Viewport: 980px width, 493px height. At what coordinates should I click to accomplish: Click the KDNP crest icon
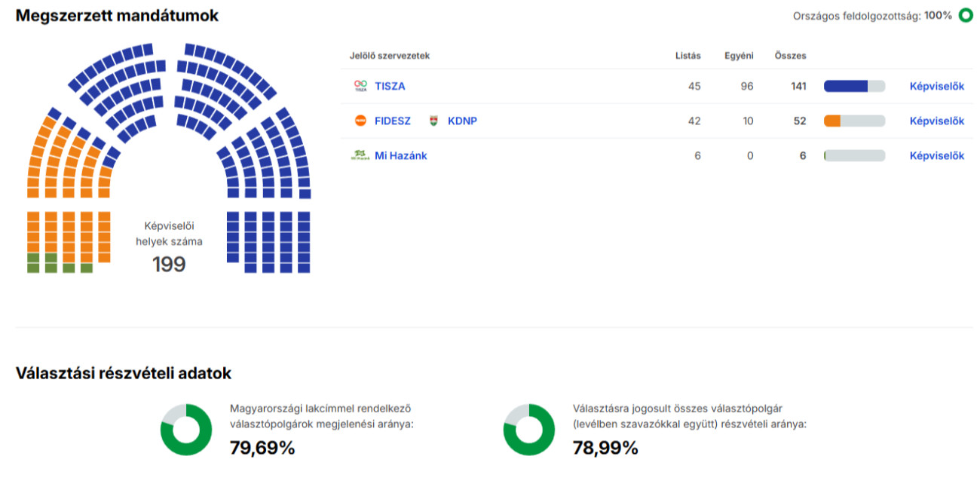click(433, 121)
